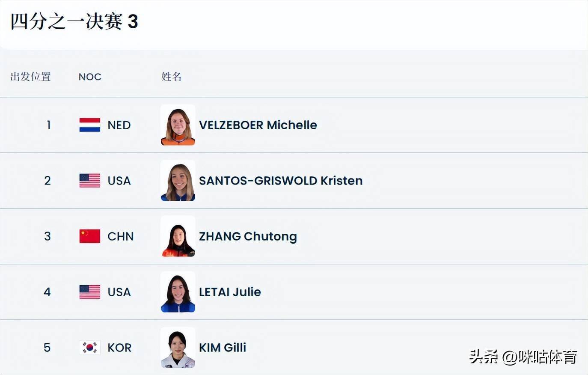Click the name LETAI Julie

click(230, 292)
